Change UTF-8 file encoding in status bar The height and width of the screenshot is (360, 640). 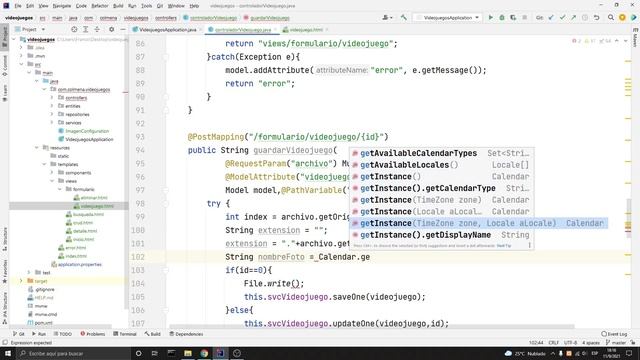coord(570,342)
